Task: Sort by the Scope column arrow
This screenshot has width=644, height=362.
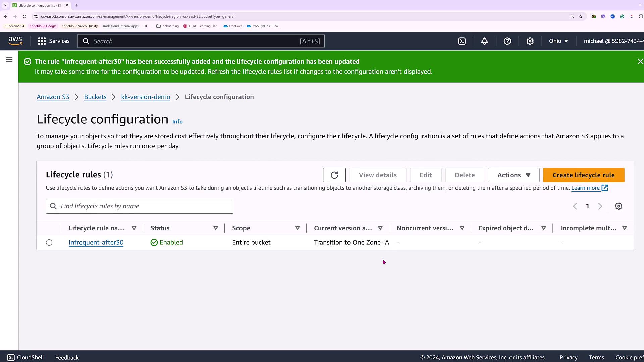Action: pos(297,228)
